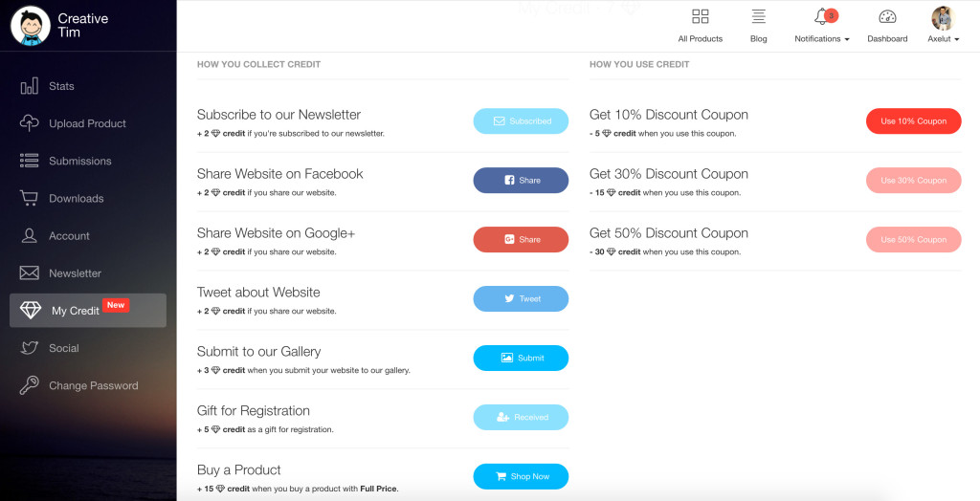Click the Facebook Share button

coord(521,180)
